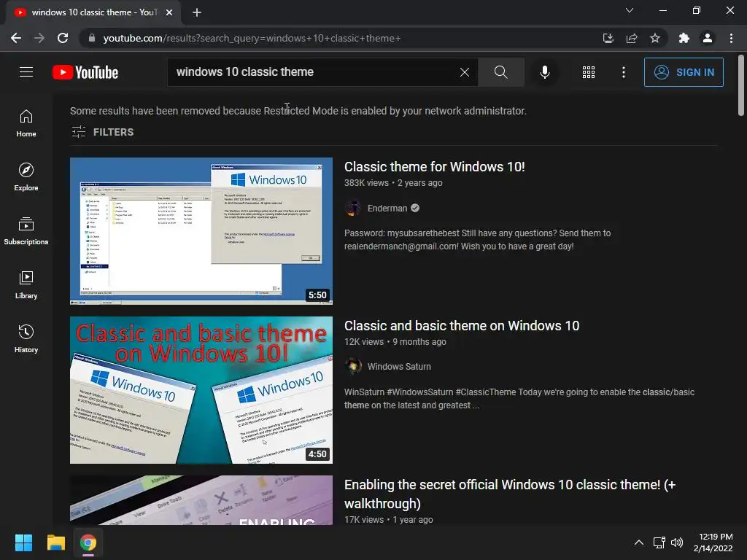Open 'Classic and basic theme' video thumbnail

click(201, 390)
